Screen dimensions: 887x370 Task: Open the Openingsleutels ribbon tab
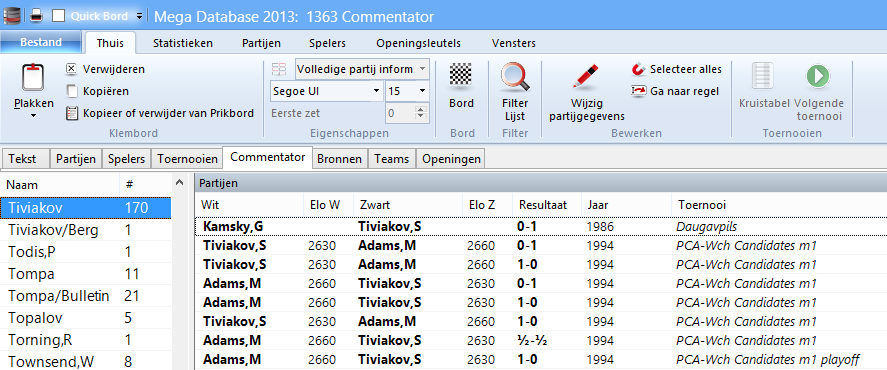[x=419, y=43]
